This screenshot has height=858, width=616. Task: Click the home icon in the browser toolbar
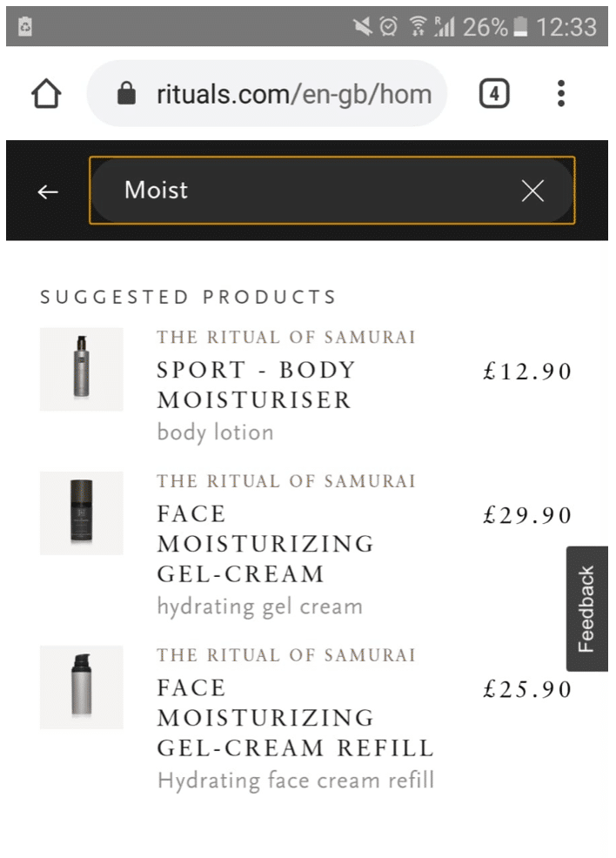pyautogui.click(x=46, y=93)
